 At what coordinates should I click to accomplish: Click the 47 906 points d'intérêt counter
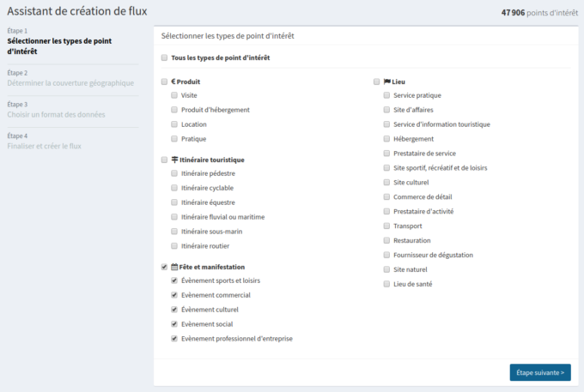538,12
